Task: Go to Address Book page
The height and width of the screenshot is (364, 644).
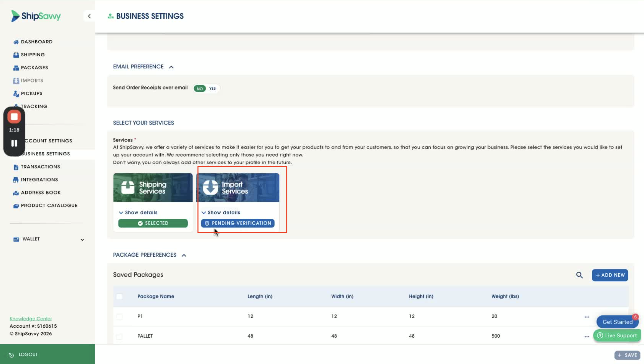Action: (x=41, y=192)
